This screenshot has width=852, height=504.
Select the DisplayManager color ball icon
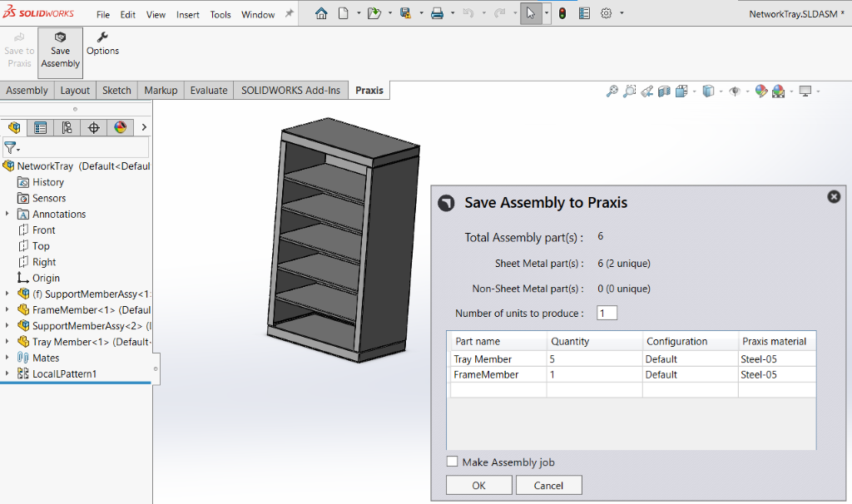[x=120, y=127]
